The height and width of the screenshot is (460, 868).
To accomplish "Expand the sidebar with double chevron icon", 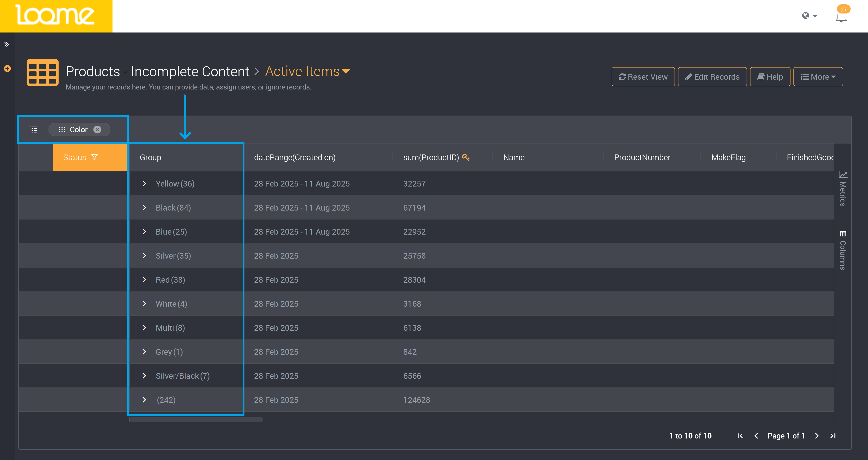I will click(6, 44).
